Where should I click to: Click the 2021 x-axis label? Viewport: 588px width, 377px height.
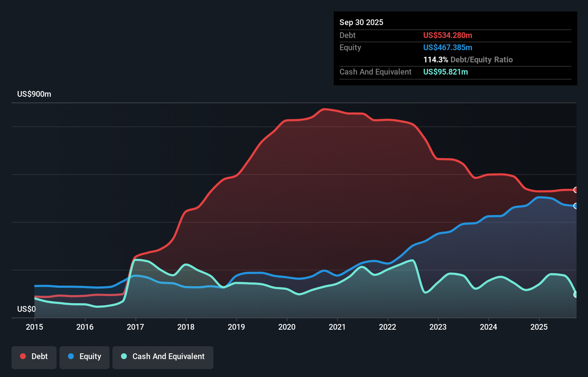point(337,327)
